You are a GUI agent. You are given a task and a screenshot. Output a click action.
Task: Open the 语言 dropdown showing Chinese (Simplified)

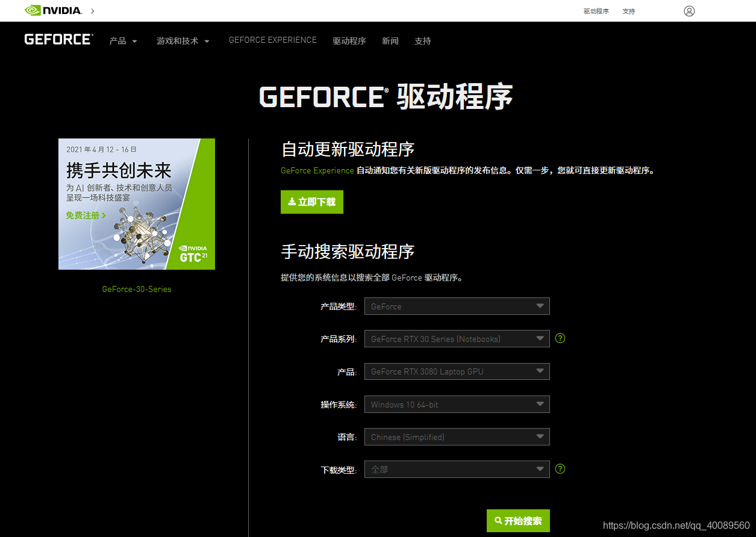[457, 436]
